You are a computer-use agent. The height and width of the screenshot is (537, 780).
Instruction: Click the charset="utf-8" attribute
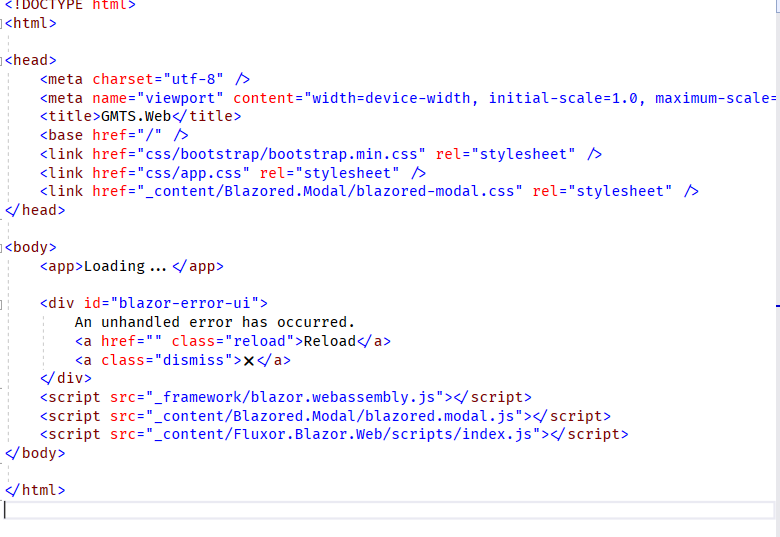(x=158, y=79)
